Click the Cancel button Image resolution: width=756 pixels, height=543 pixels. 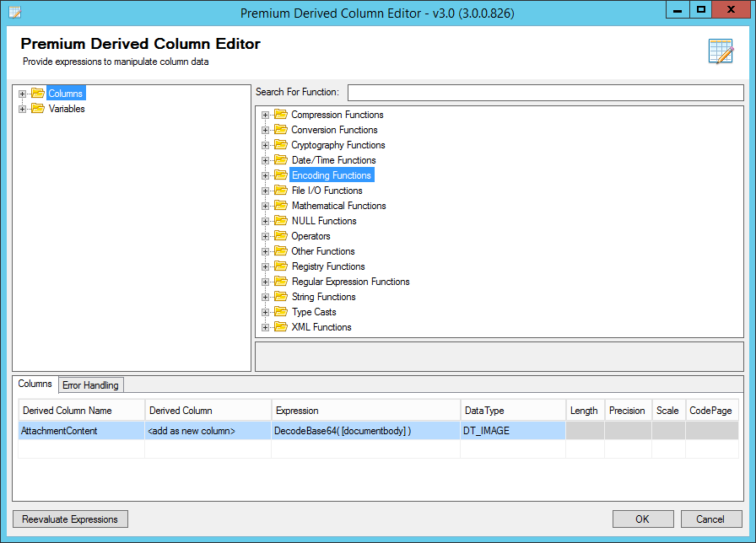coord(710,519)
